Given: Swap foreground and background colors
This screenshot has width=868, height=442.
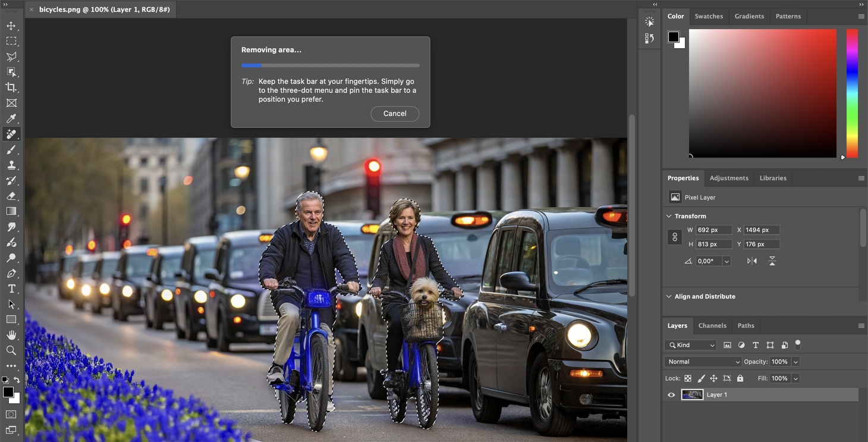Looking at the screenshot, I should (17, 380).
